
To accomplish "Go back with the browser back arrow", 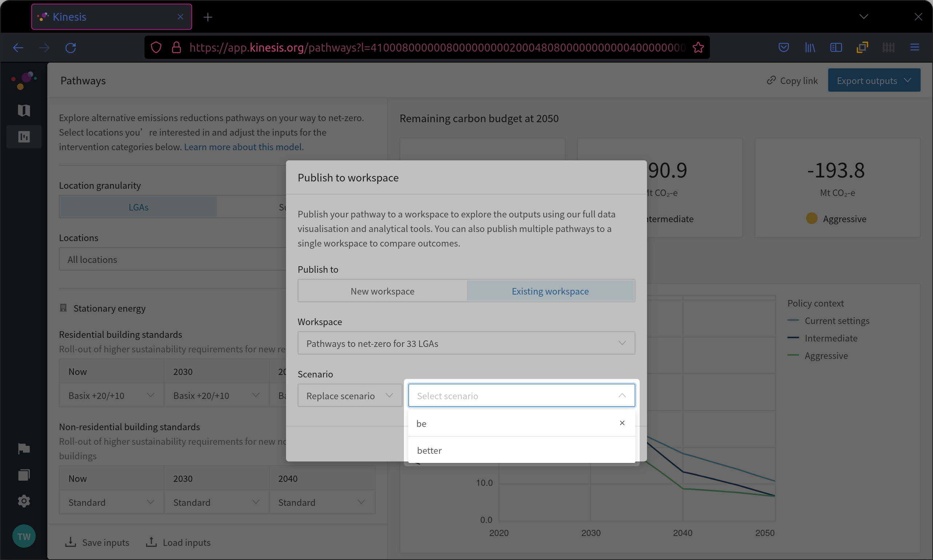I will (x=18, y=48).
